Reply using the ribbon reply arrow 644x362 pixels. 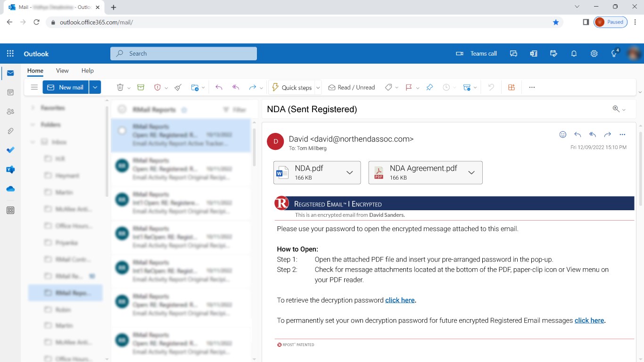pyautogui.click(x=219, y=87)
